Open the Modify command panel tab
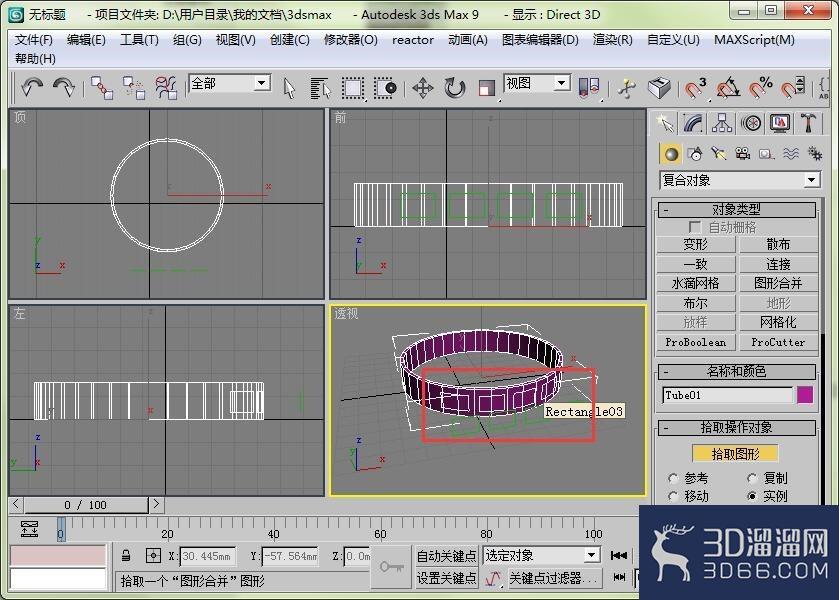This screenshot has height=600, width=839. coord(693,124)
